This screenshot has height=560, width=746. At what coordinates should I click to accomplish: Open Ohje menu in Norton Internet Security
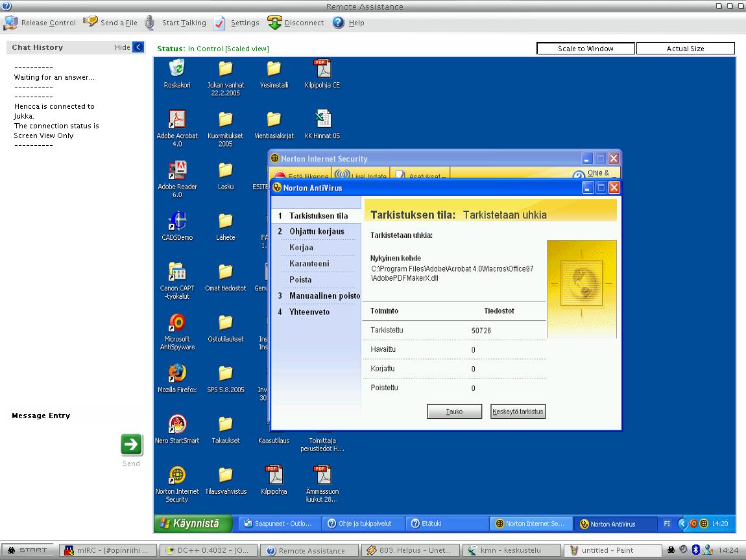(596, 174)
